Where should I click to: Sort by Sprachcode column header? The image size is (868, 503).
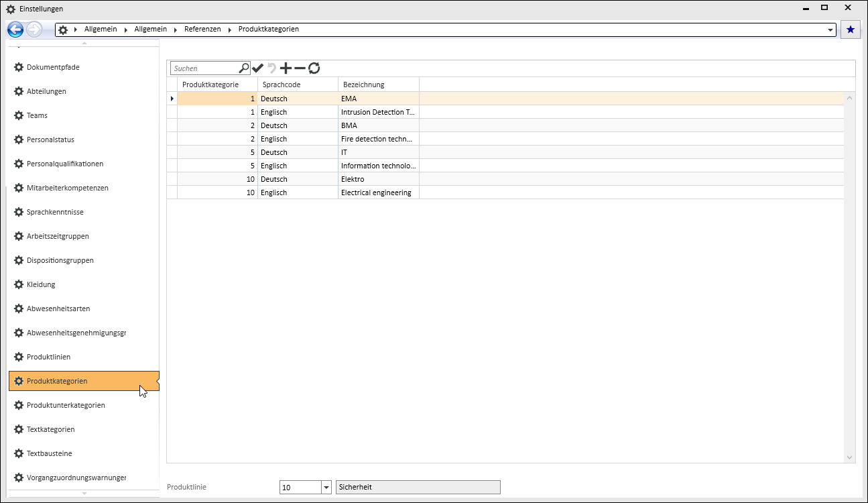pos(298,85)
